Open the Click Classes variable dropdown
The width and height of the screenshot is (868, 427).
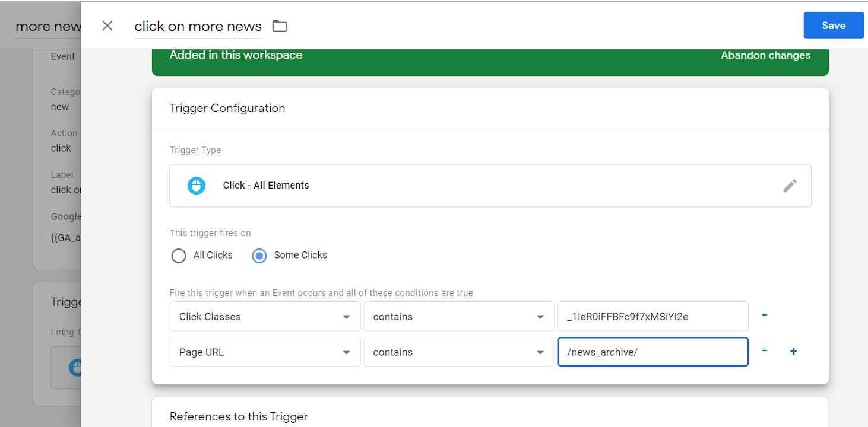[x=265, y=316]
